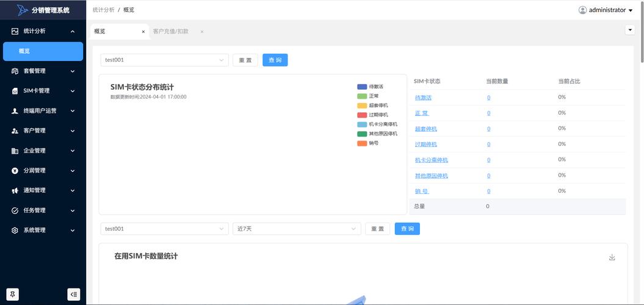The height and width of the screenshot is (305, 644).
Task: Click the 终端用户运营 user icon
Action: (x=15, y=111)
